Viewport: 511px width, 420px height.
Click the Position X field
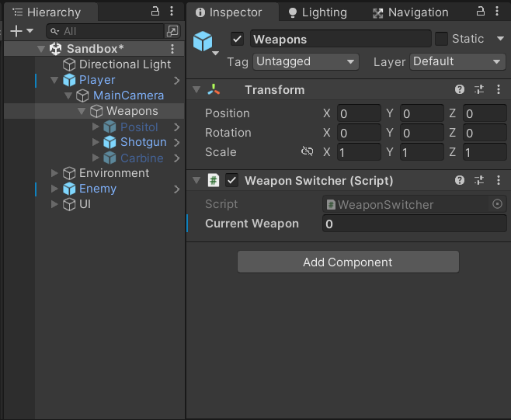359,113
